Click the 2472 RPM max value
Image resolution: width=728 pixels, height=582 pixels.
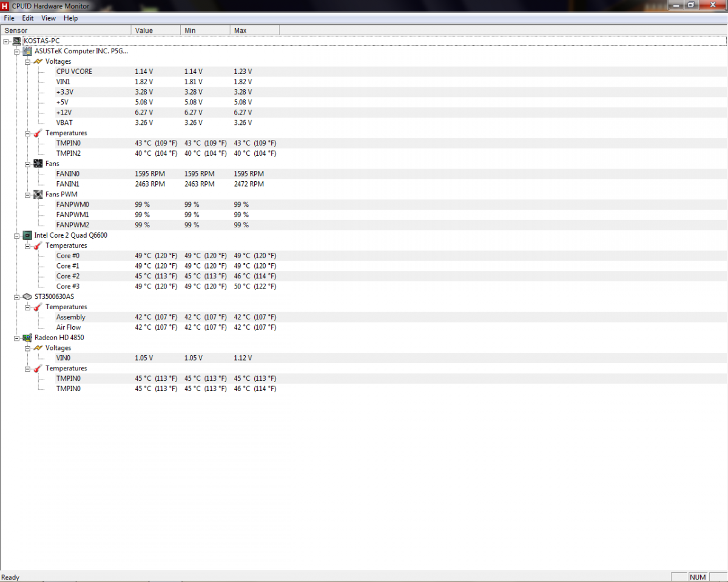(x=249, y=184)
